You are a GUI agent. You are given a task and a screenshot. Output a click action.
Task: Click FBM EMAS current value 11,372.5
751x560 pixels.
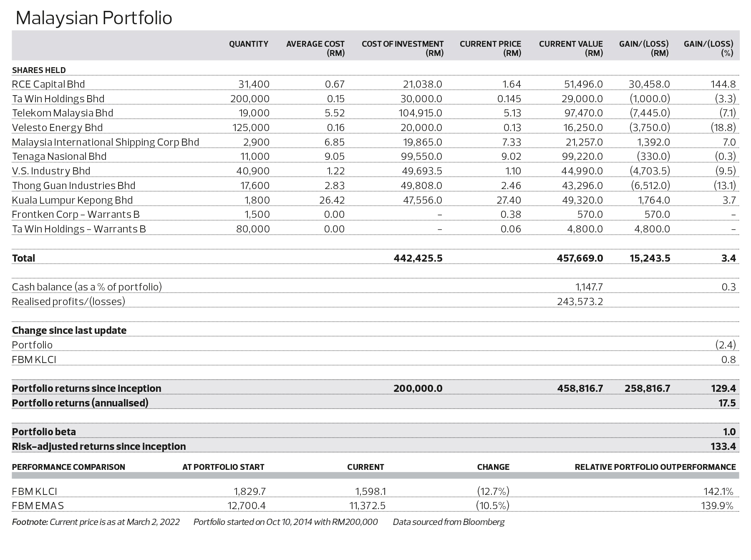367,506
